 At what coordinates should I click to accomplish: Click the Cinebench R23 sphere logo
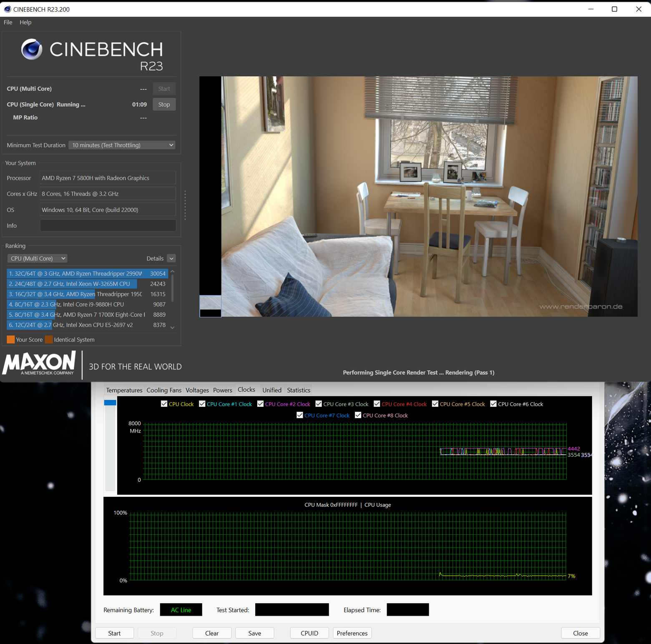coord(32,49)
